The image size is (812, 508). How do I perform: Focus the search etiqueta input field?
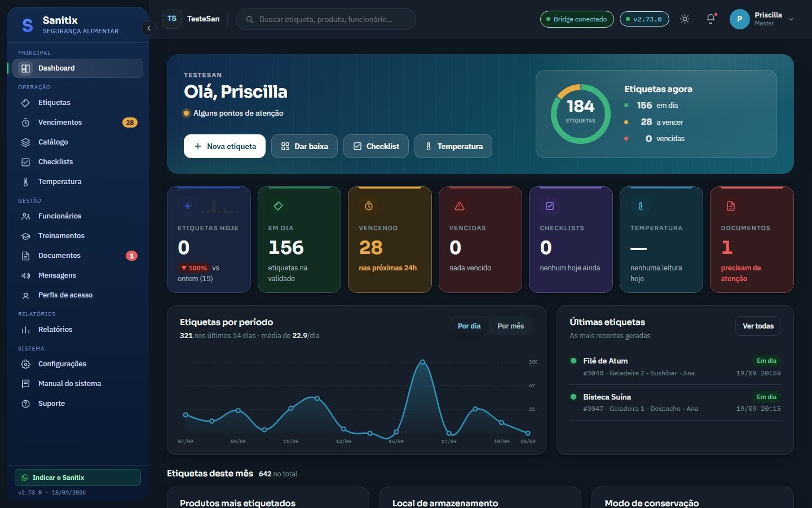point(326,19)
